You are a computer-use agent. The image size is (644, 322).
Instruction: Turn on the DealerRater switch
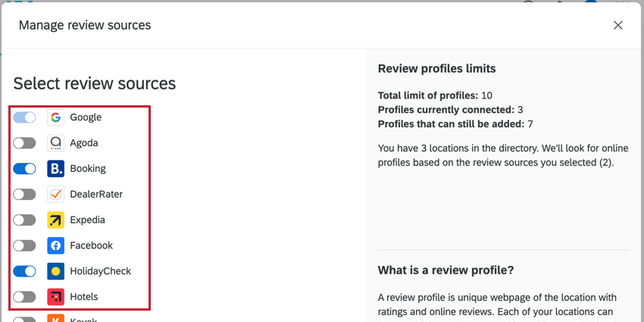[x=24, y=195]
